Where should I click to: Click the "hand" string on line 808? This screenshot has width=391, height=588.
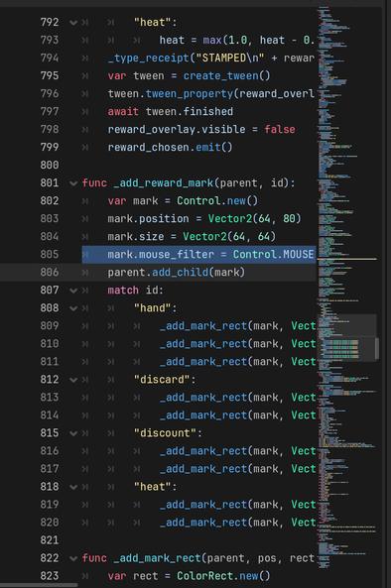click(x=153, y=307)
